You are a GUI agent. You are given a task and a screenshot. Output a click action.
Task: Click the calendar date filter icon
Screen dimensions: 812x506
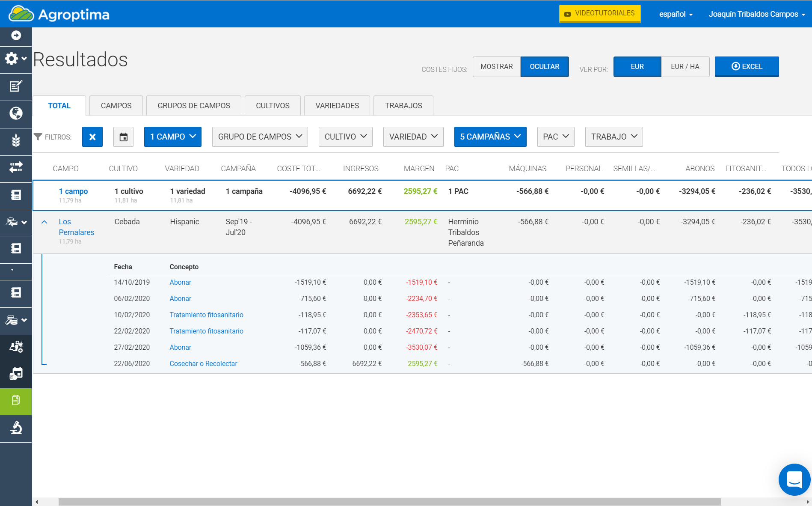point(123,137)
